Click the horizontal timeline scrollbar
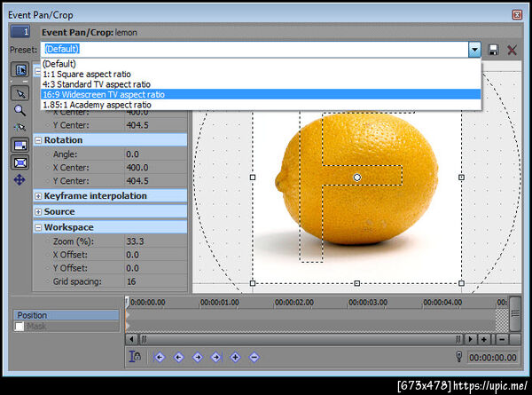The height and width of the screenshot is (395, 532). (x=301, y=339)
